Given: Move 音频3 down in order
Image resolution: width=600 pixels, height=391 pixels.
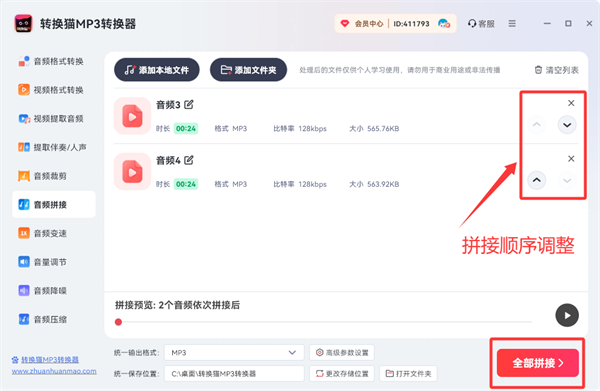Looking at the screenshot, I should tap(567, 125).
